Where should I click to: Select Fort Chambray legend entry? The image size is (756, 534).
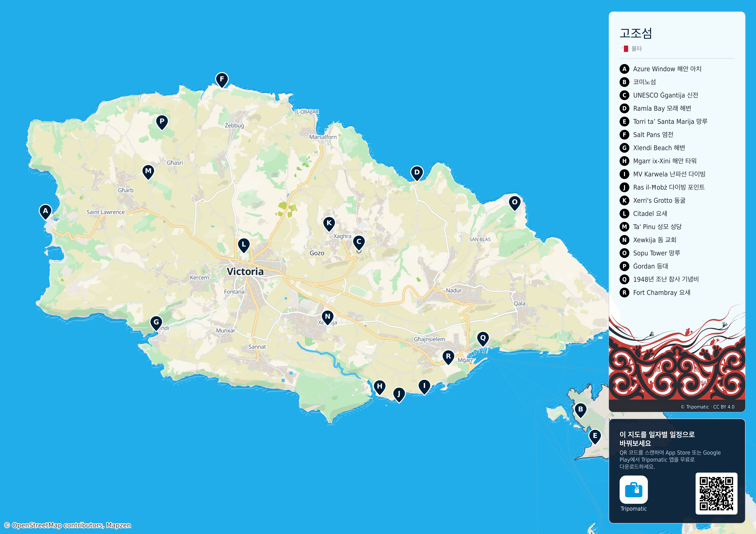click(655, 293)
